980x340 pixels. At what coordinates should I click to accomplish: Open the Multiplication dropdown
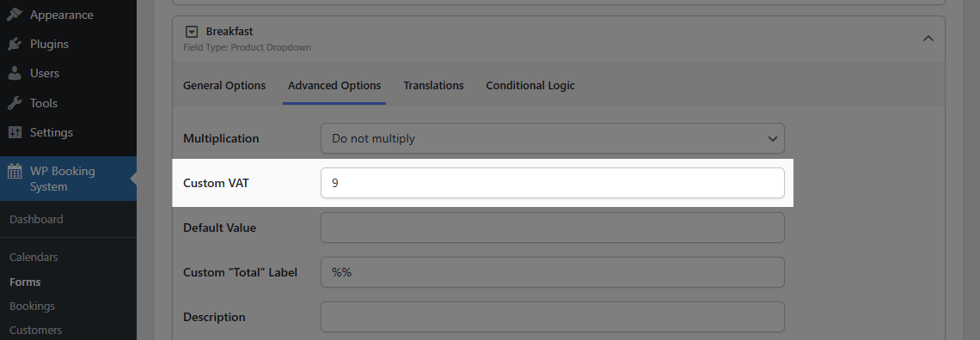pyautogui.click(x=553, y=138)
